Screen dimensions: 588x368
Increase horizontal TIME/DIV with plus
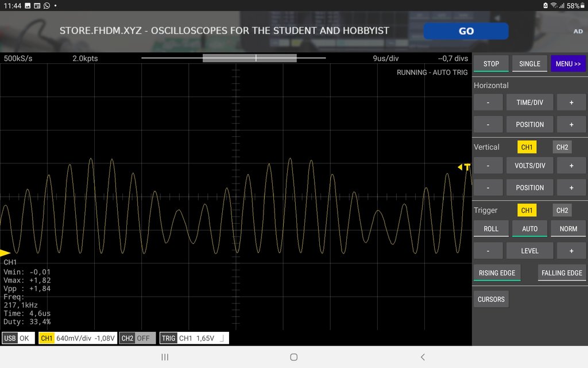click(571, 102)
